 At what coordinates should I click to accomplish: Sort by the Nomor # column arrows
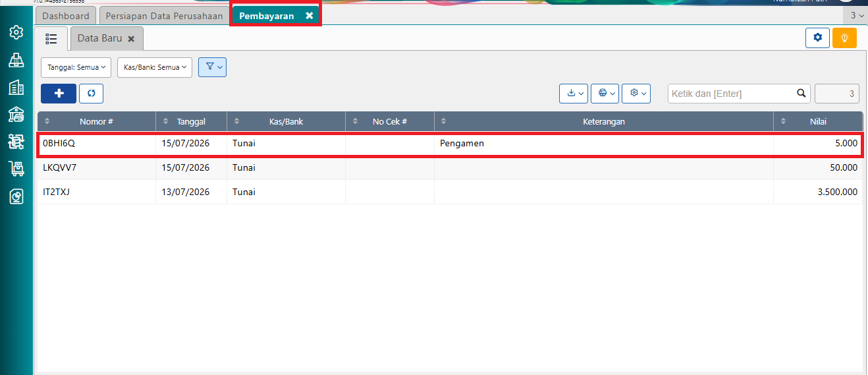[47, 121]
